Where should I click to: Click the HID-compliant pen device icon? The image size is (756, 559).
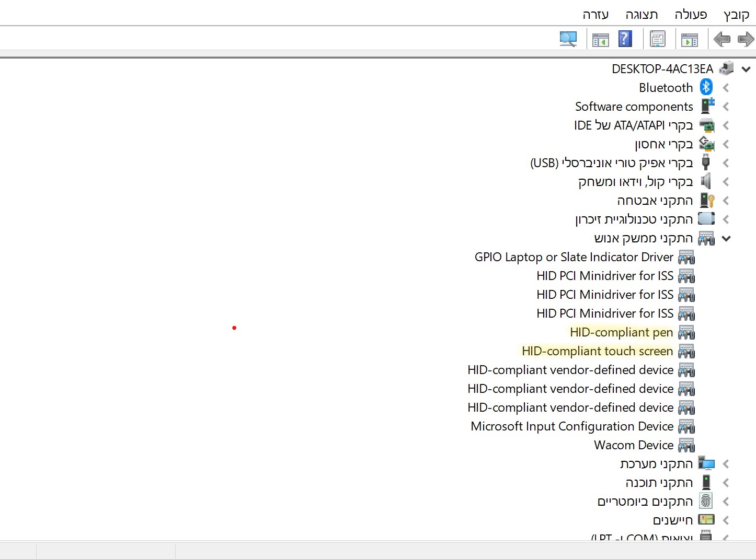[x=686, y=332]
